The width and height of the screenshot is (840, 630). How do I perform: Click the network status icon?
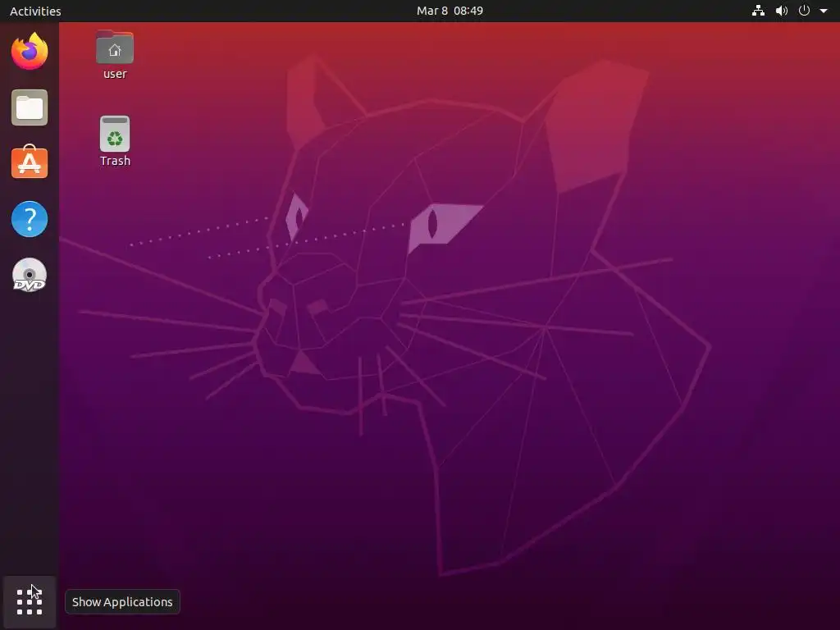[758, 11]
